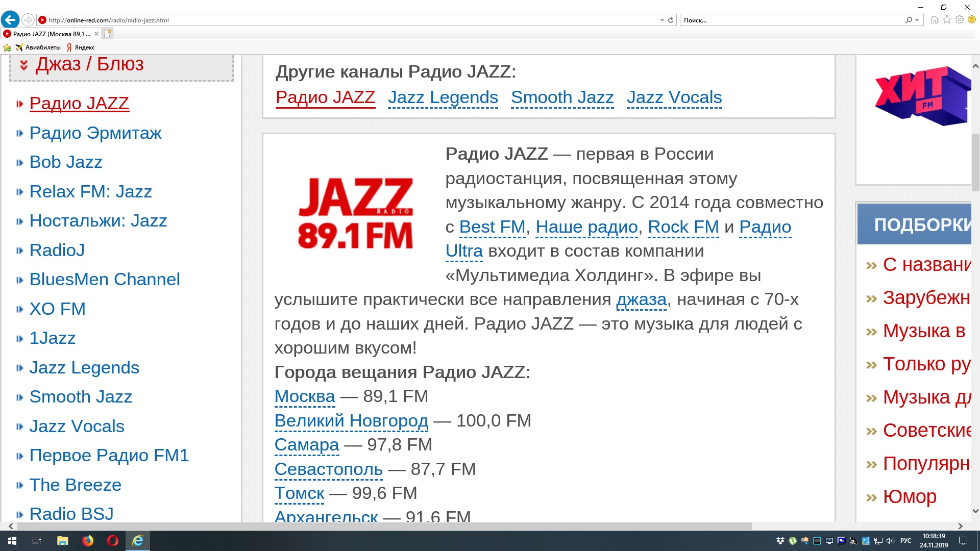Collapse the Джаз / Блюз category header
Viewport: 980px width, 551px height.
click(x=89, y=65)
